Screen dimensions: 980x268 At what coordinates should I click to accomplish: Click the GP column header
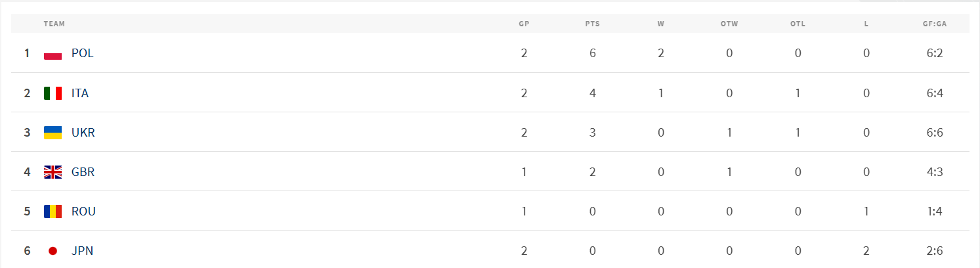(x=524, y=24)
